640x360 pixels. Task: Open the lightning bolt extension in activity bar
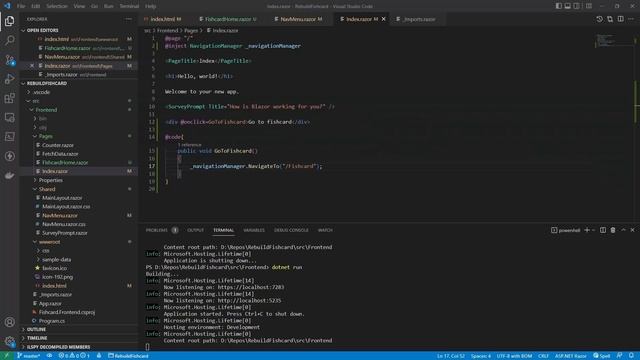tap(9, 156)
